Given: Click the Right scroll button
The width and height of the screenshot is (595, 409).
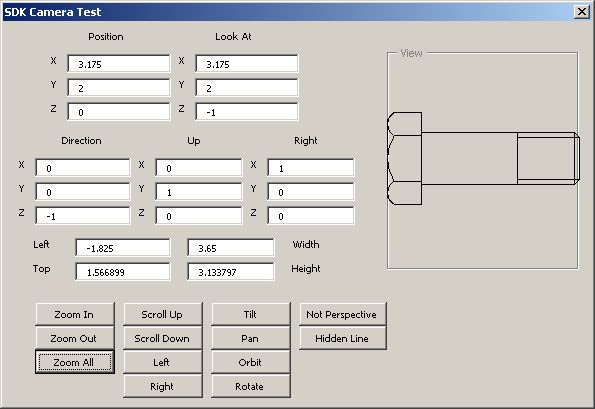Looking at the screenshot, I should point(163,386).
